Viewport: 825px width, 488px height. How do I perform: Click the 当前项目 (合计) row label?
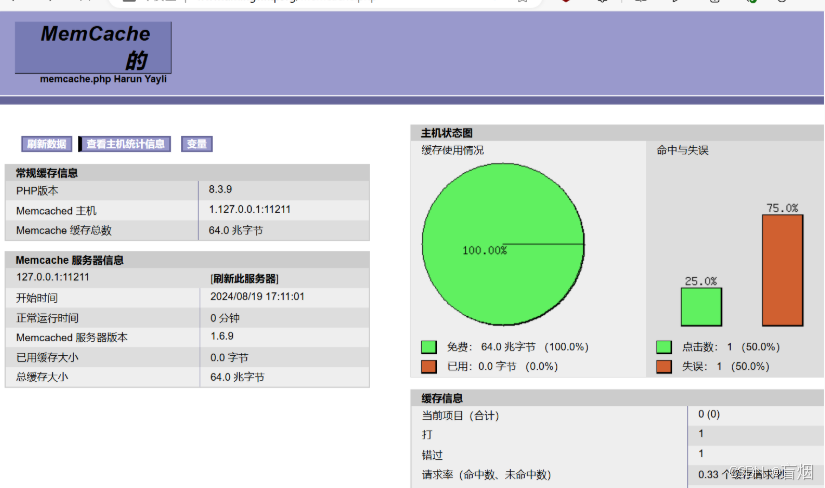tap(460, 415)
